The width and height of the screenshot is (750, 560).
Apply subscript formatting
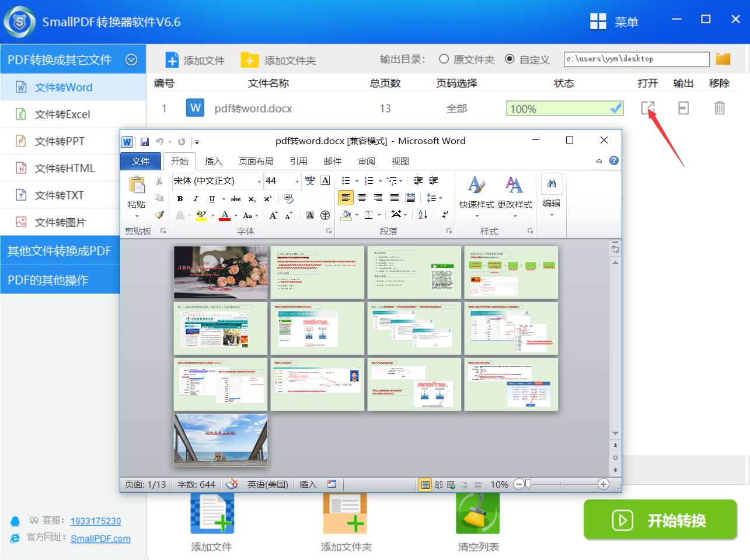tap(252, 199)
